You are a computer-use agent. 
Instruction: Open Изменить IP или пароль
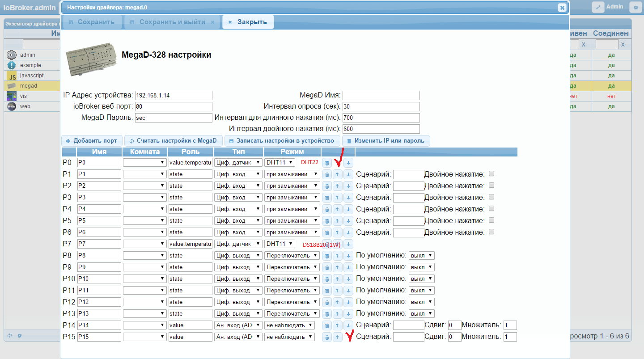point(386,141)
